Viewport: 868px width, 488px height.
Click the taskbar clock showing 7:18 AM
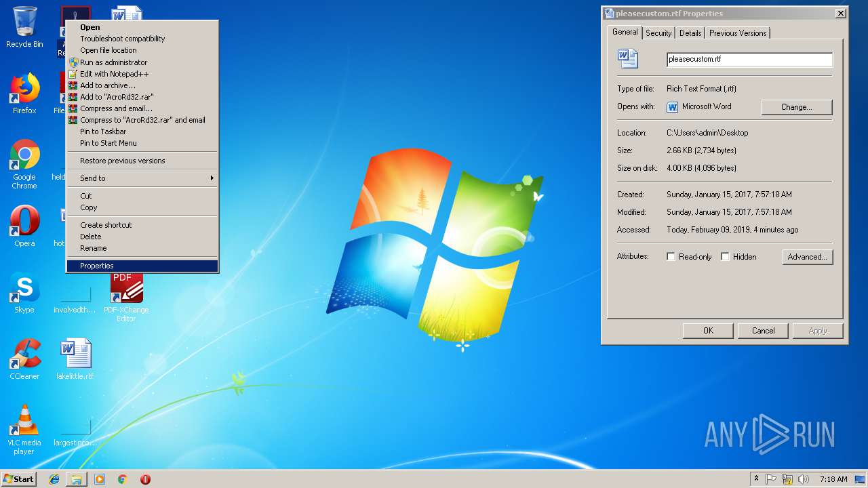[x=833, y=479]
